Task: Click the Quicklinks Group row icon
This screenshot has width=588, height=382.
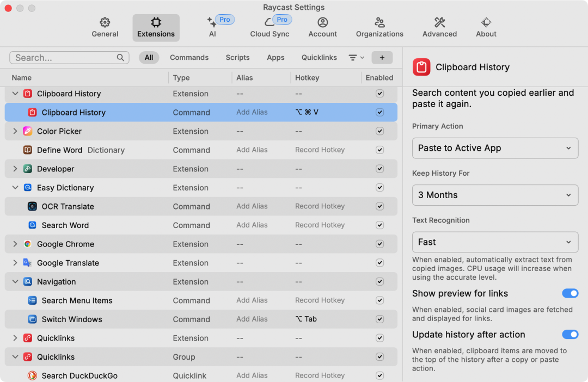Action: pos(28,356)
